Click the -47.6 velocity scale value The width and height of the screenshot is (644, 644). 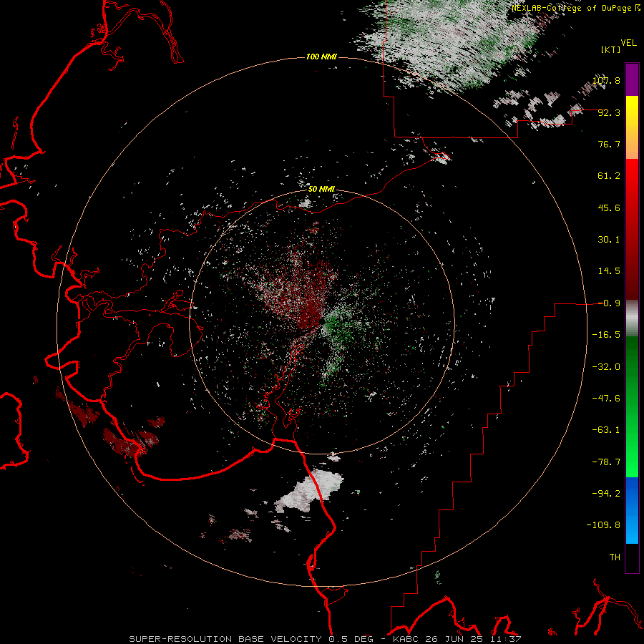[x=606, y=399]
